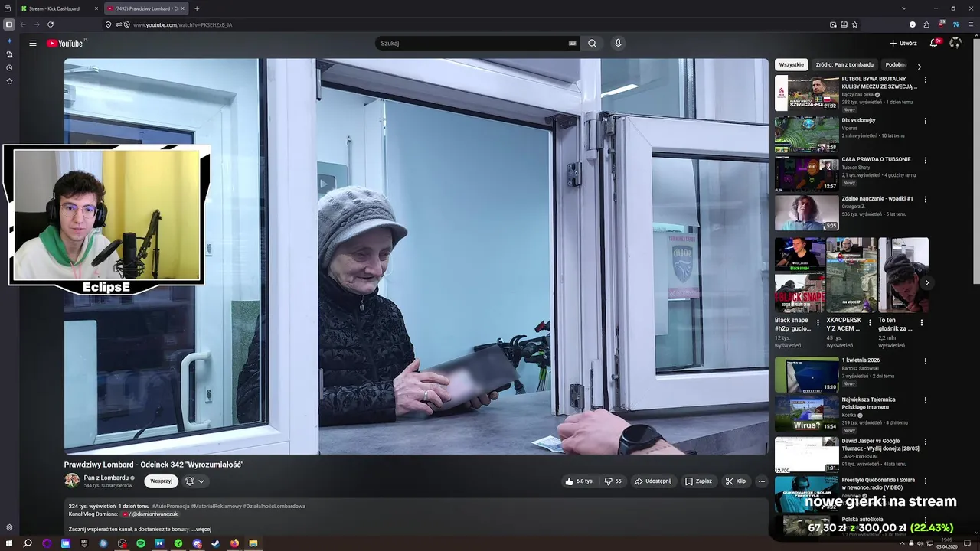Open a new browser tab with plus

click(x=197, y=8)
